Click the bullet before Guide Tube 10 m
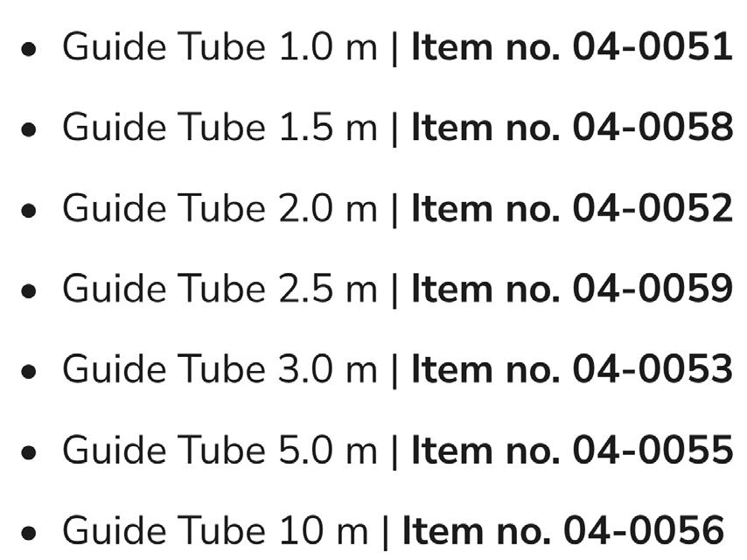747x560 pixels. [29, 533]
